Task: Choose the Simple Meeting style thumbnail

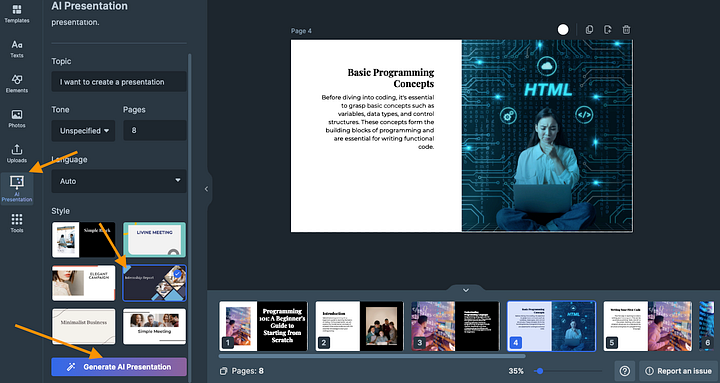Action: [155, 326]
